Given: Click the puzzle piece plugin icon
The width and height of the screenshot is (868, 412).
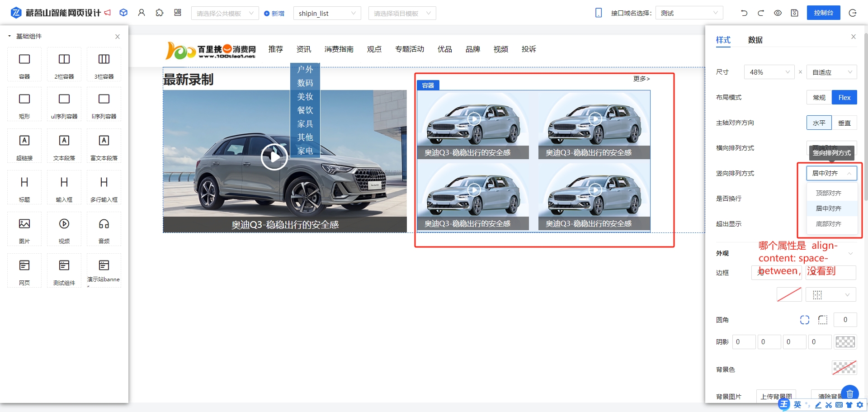Looking at the screenshot, I should [160, 13].
